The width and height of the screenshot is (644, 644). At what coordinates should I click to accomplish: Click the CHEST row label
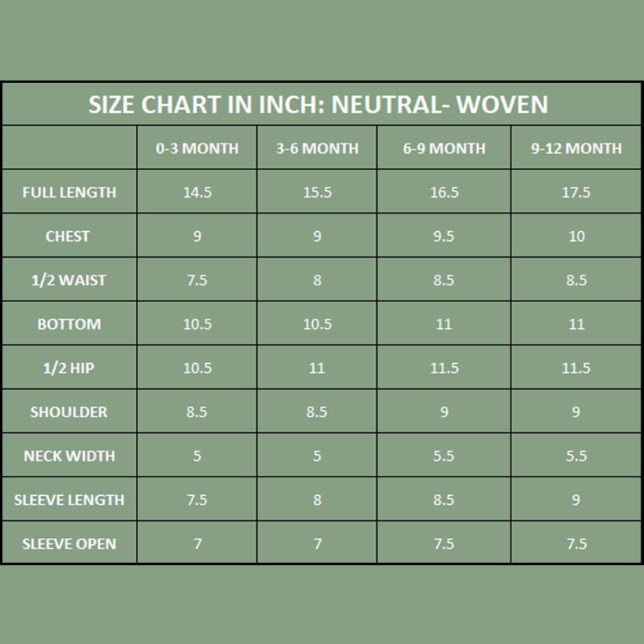click(x=68, y=236)
